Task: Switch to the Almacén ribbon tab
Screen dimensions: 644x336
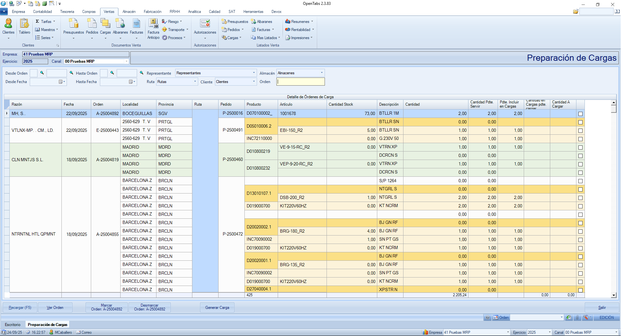Action: [129, 12]
